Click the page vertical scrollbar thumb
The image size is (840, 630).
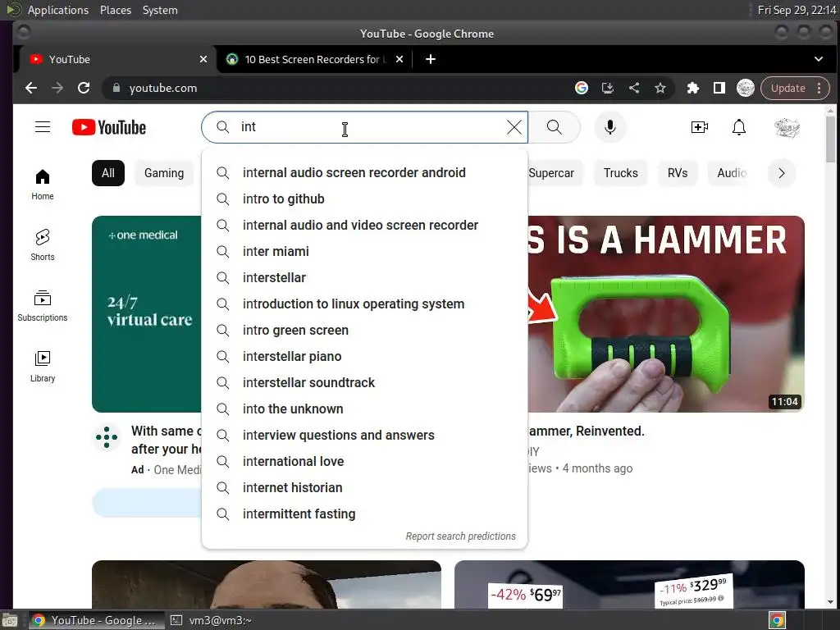click(x=830, y=138)
